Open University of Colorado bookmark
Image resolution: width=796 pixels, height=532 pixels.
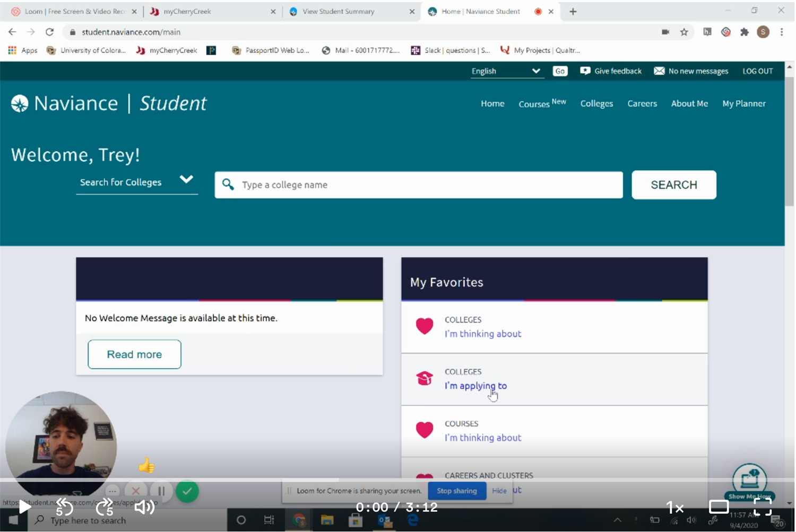[86, 50]
